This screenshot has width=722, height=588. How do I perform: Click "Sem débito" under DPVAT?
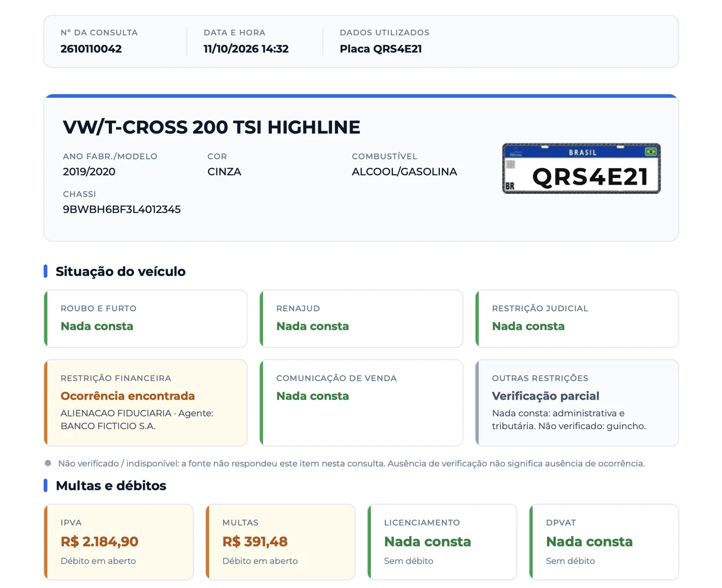pos(570,561)
